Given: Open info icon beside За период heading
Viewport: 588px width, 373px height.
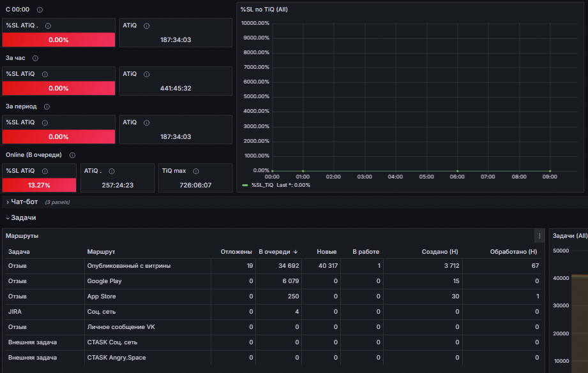Looking at the screenshot, I should point(47,106).
